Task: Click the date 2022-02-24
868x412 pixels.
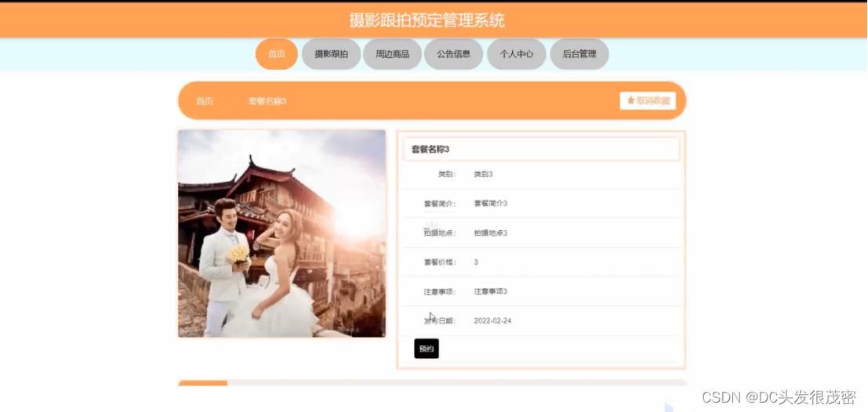Action: click(492, 321)
